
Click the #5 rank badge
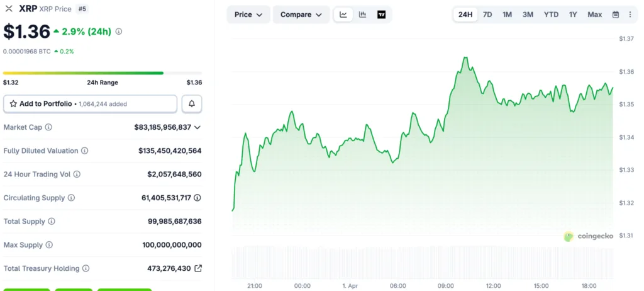(82, 9)
